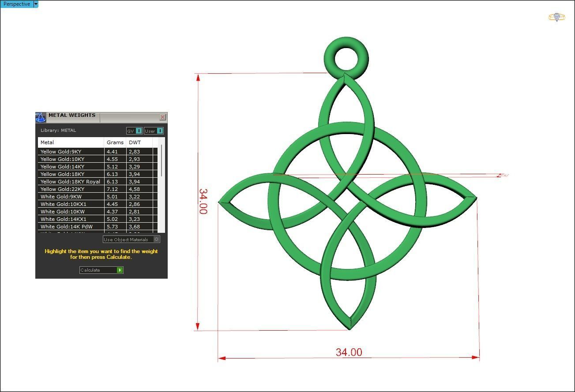Select the Yellow Gold:22KY row
This screenshot has height=392, width=575.
point(98,189)
